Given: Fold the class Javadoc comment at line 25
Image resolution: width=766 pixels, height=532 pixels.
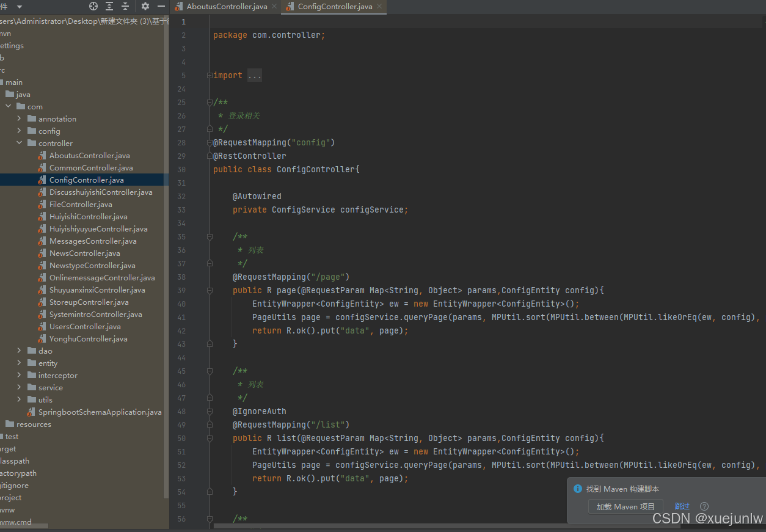Looking at the screenshot, I should point(210,103).
